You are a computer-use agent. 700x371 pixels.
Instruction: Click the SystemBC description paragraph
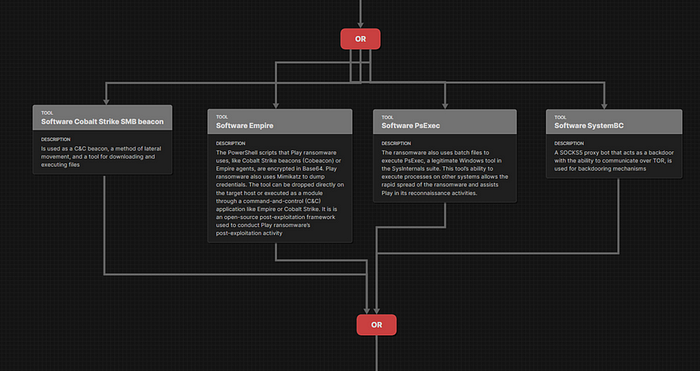tap(614, 161)
